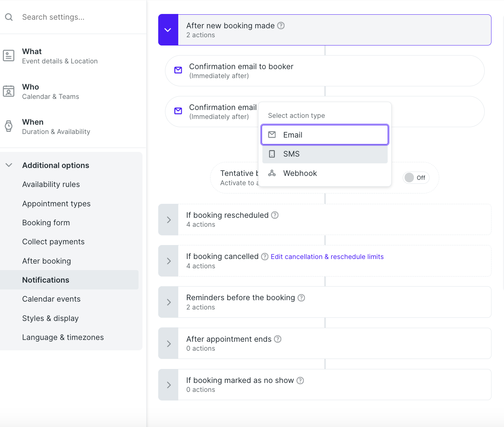Click the Search settings input field
The height and width of the screenshot is (427, 504).
tap(73, 17)
